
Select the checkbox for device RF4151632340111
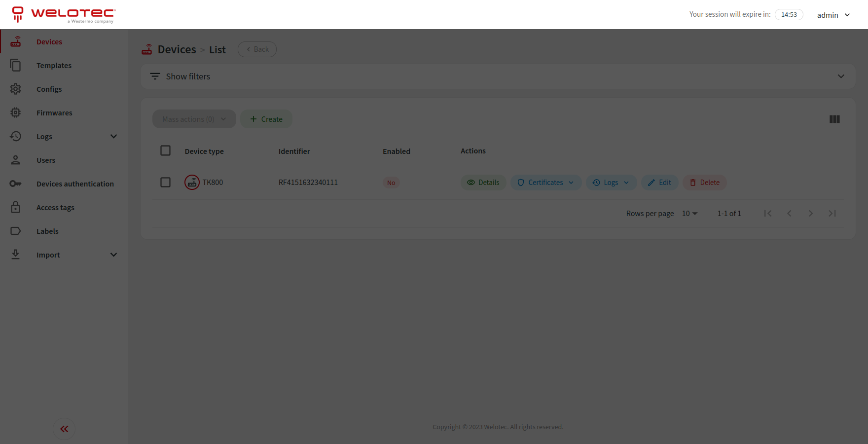coord(165,182)
